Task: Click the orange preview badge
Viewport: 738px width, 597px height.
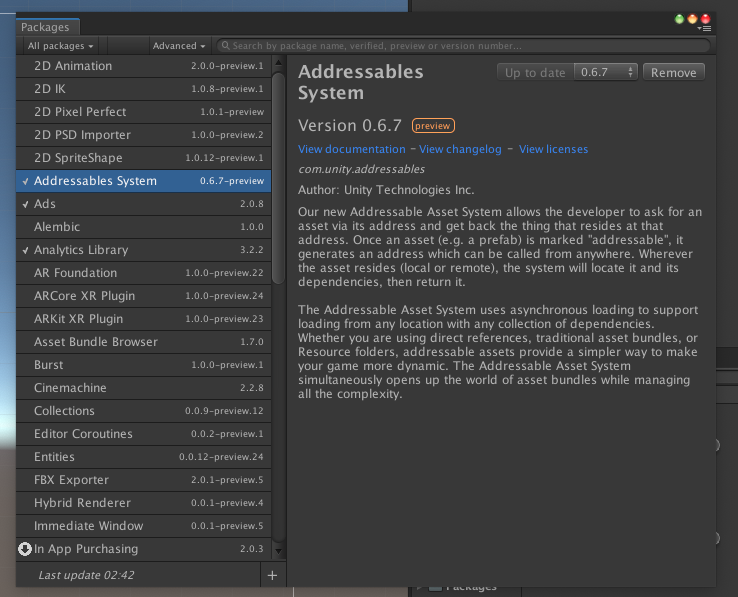Action: tap(433, 126)
